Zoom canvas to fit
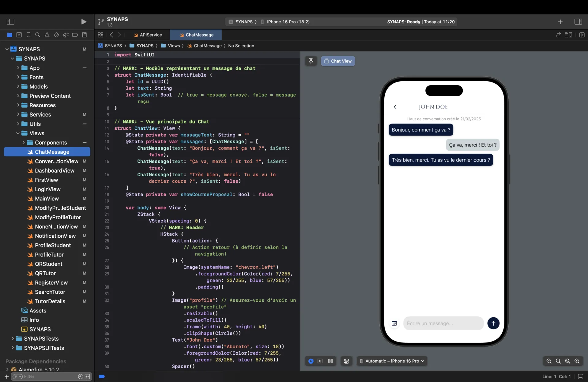The image size is (588, 382). tap(567, 361)
